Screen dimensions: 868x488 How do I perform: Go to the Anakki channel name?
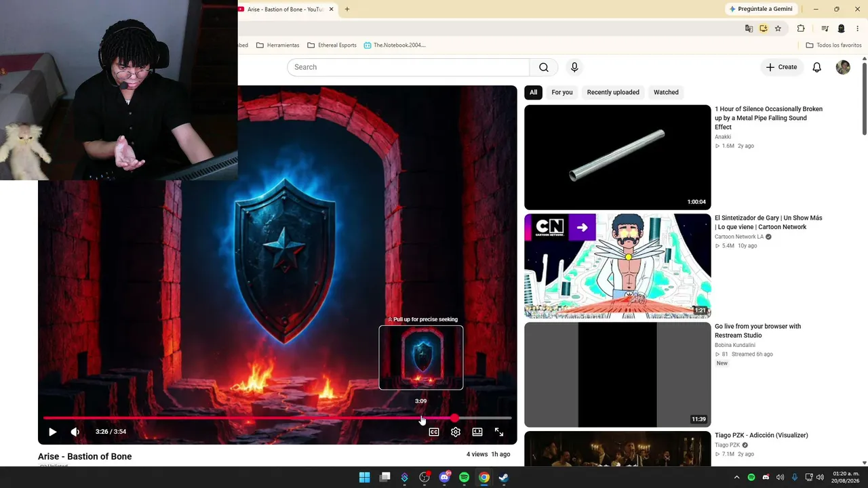coord(723,137)
